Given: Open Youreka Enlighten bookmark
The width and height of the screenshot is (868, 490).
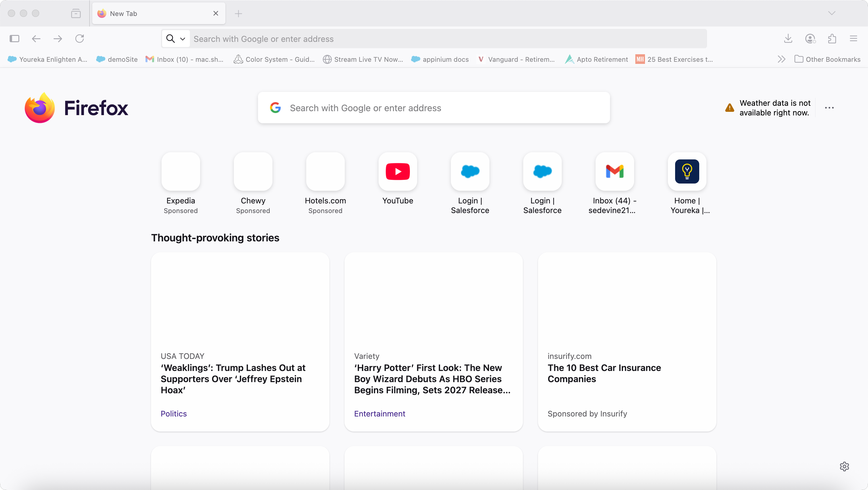Looking at the screenshot, I should click(x=48, y=59).
